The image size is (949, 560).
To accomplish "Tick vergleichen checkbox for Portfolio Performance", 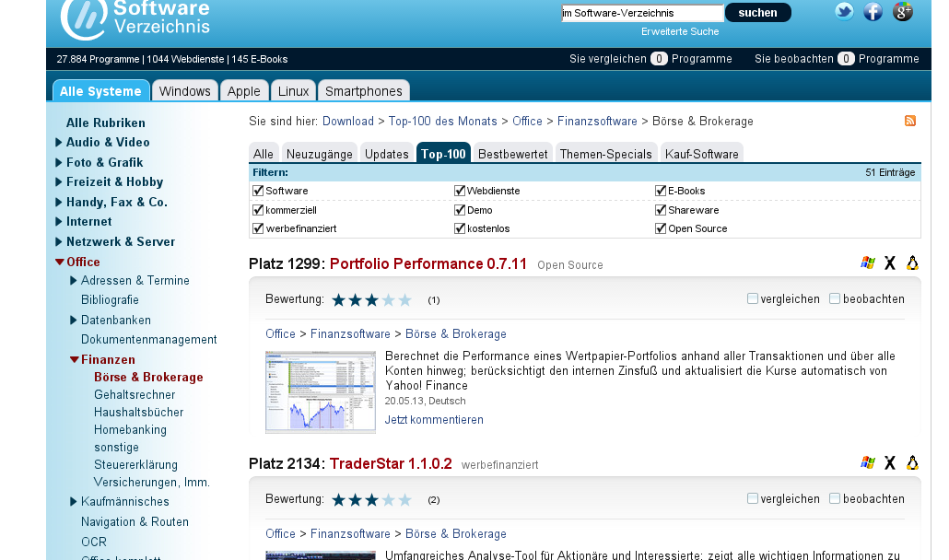I will pyautogui.click(x=753, y=298).
